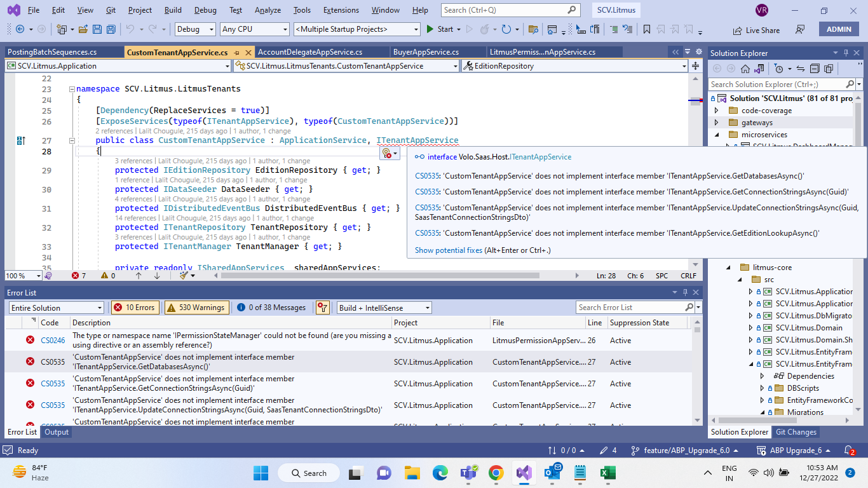This screenshot has width=868, height=488.
Task: Click Sync with Active Document icon
Action: (x=801, y=69)
